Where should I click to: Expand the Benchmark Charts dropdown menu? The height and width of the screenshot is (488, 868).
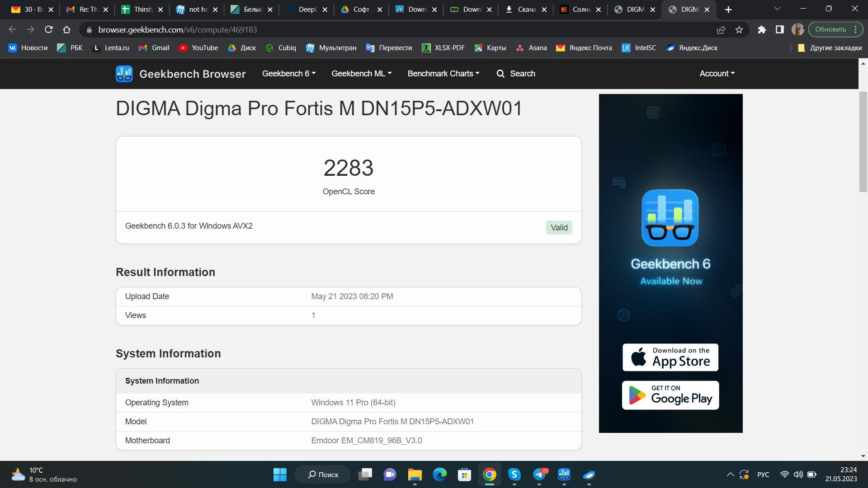pyautogui.click(x=443, y=74)
